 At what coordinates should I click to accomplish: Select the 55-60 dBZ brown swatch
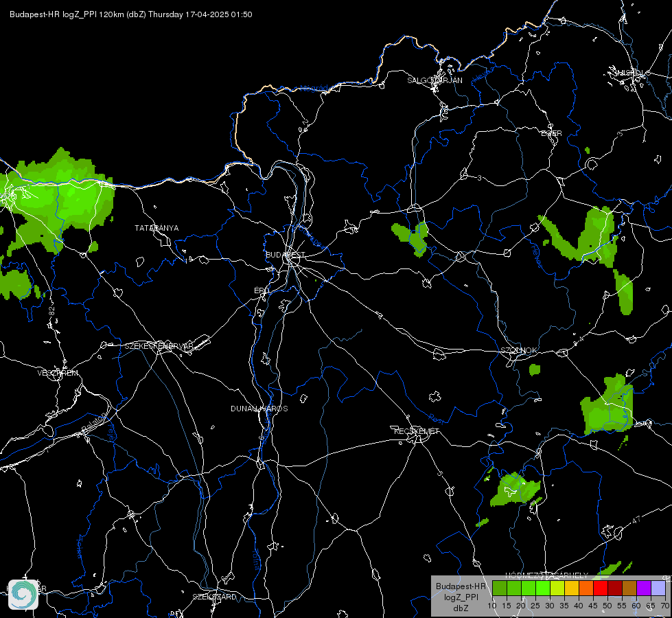pos(629,588)
